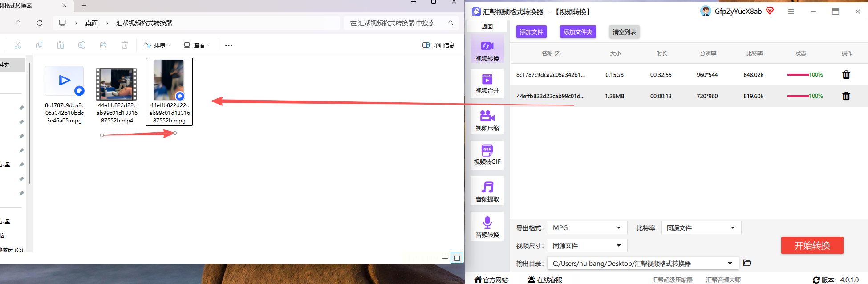Click the Cut scissors icon in Explorer toolbar
868x284 pixels.
[x=18, y=45]
